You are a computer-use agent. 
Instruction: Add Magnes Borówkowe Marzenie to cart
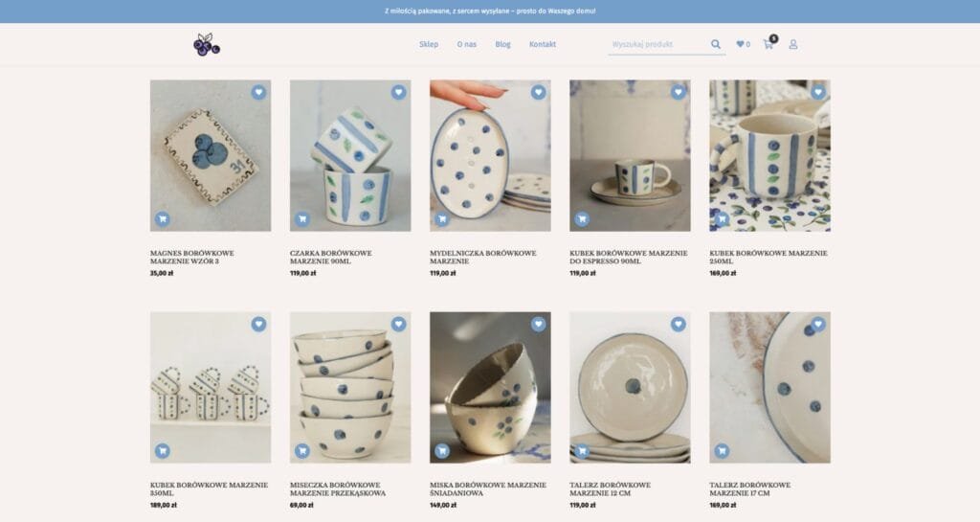click(163, 218)
